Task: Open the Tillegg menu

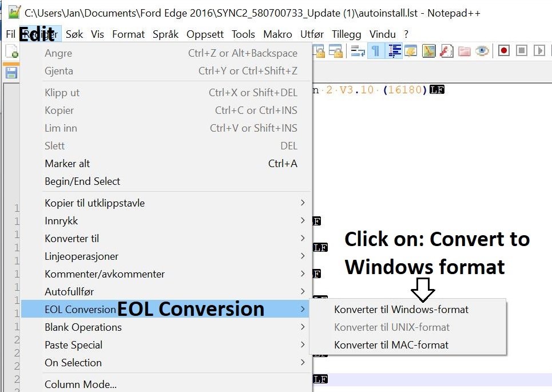Action: pyautogui.click(x=347, y=34)
